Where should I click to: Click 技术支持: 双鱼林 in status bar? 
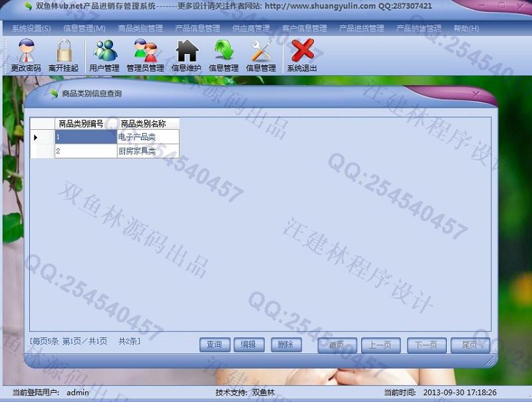[x=245, y=393]
